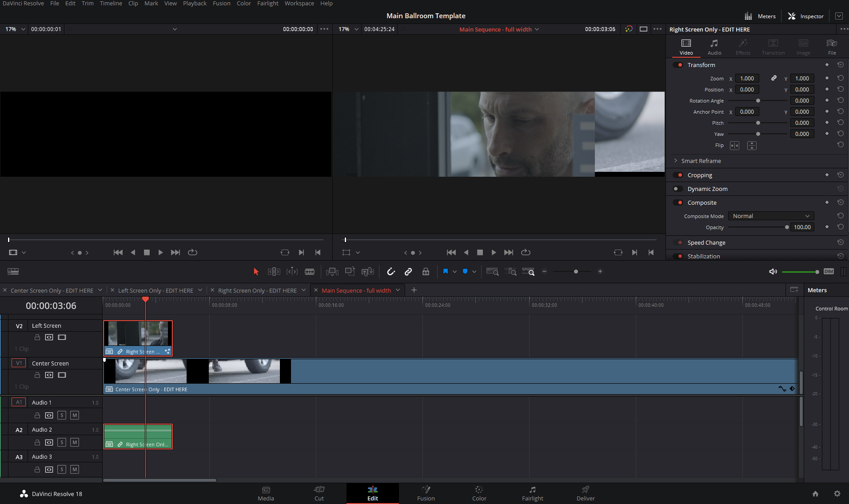Image resolution: width=849 pixels, height=504 pixels.
Task: Select the Blade Edit Mode tool
Action: pyautogui.click(x=310, y=272)
